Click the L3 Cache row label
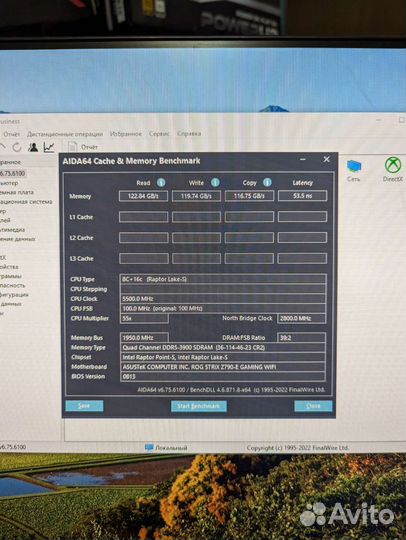 click(81, 258)
